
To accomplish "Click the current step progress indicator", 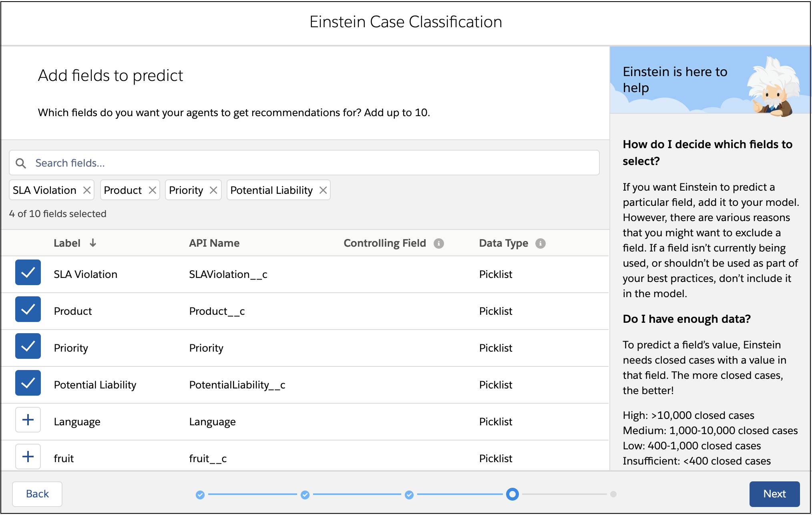I will pos(512,494).
